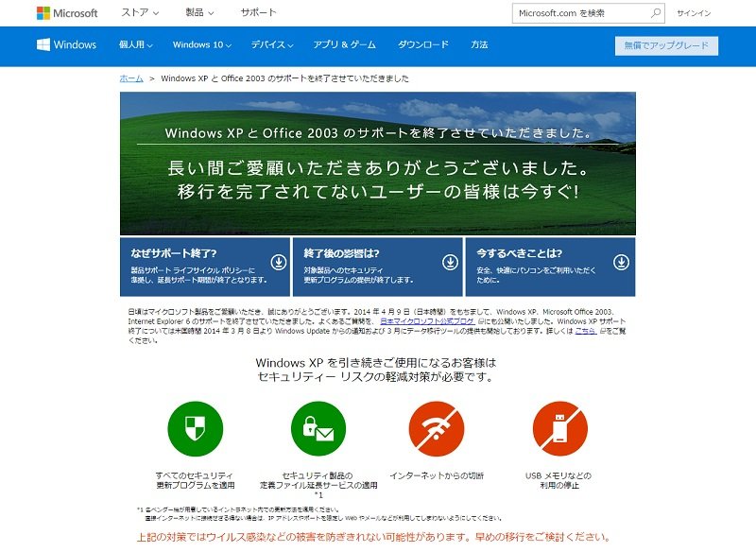Screen dimensions: 756x552
Task: Open the 今するべきことは? card
Action: (x=550, y=267)
